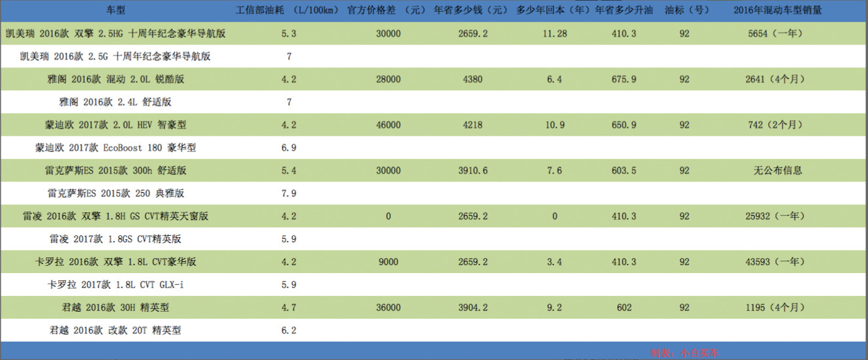This screenshot has width=868, height=360.
Task: Select the yearly savings 4218 cell
Action: pyautogui.click(x=471, y=125)
